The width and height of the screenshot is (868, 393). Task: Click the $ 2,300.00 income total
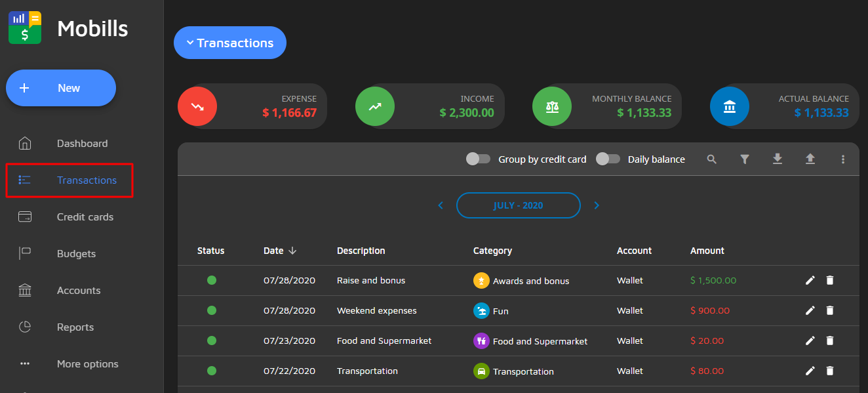point(467,113)
